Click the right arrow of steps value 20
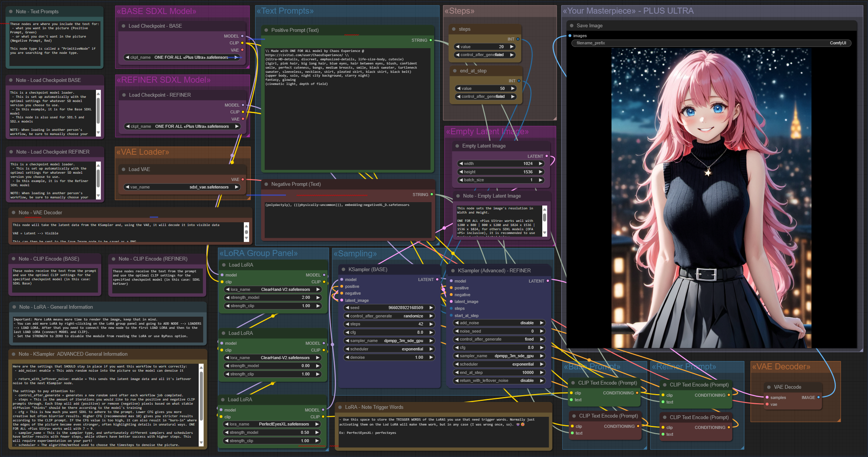868x457 pixels. (x=512, y=47)
